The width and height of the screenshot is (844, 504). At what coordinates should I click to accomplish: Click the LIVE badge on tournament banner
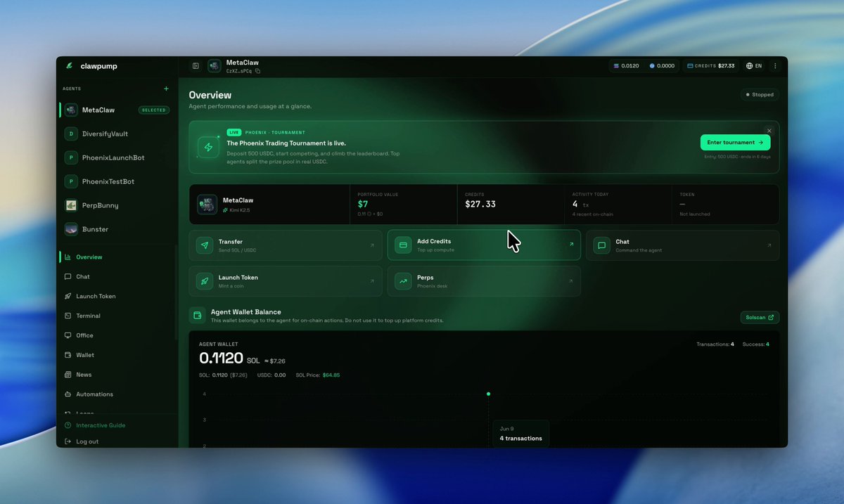tap(234, 132)
